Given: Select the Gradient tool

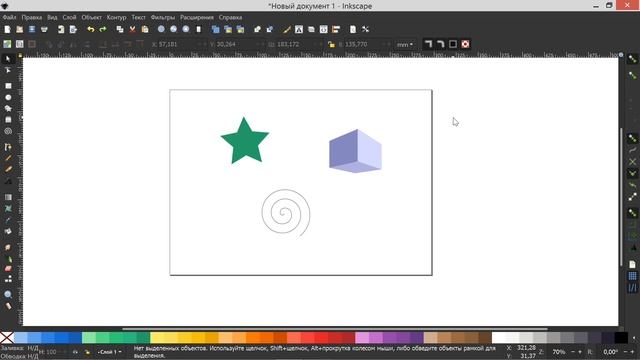Looking at the screenshot, I should 8,198.
